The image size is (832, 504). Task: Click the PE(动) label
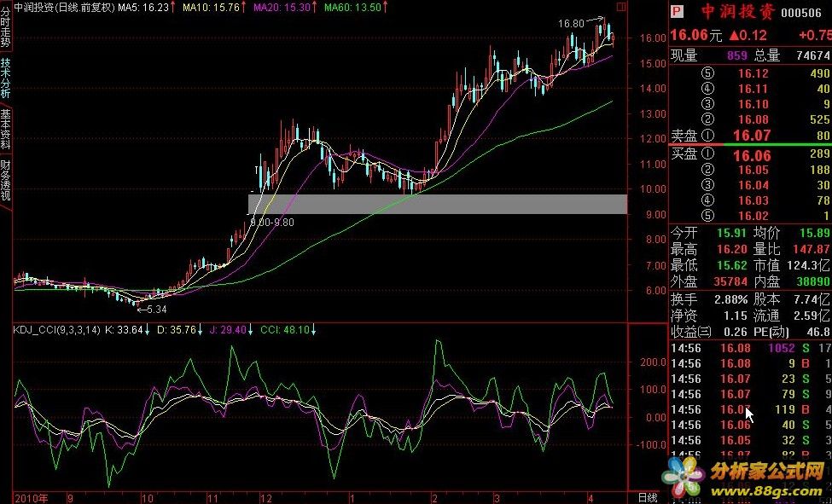click(771, 332)
